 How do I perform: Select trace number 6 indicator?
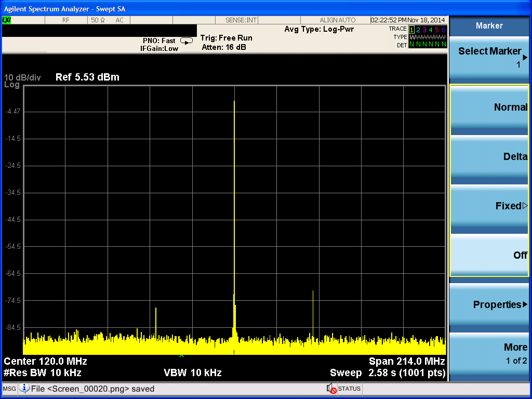point(444,30)
